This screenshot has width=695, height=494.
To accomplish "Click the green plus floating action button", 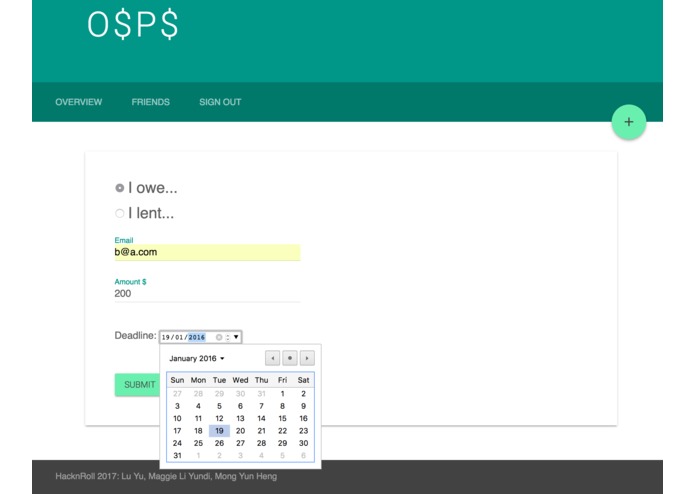I will (x=629, y=122).
